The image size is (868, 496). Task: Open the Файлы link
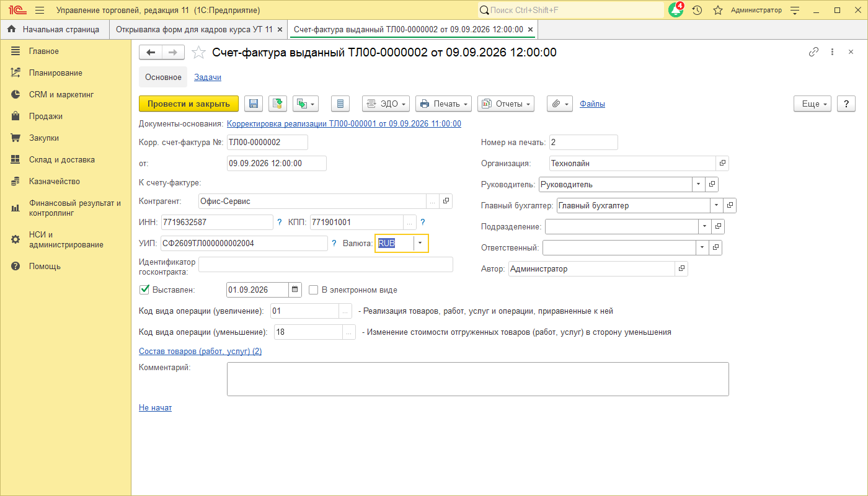[x=592, y=104]
